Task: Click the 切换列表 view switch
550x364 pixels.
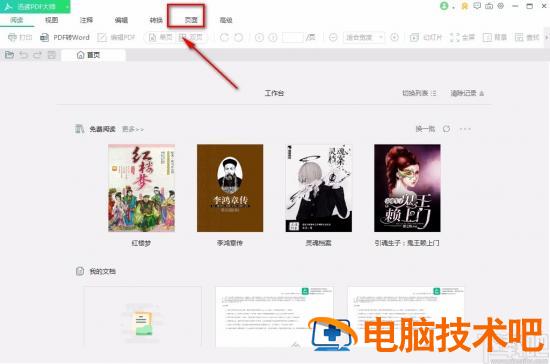Action: click(x=419, y=93)
